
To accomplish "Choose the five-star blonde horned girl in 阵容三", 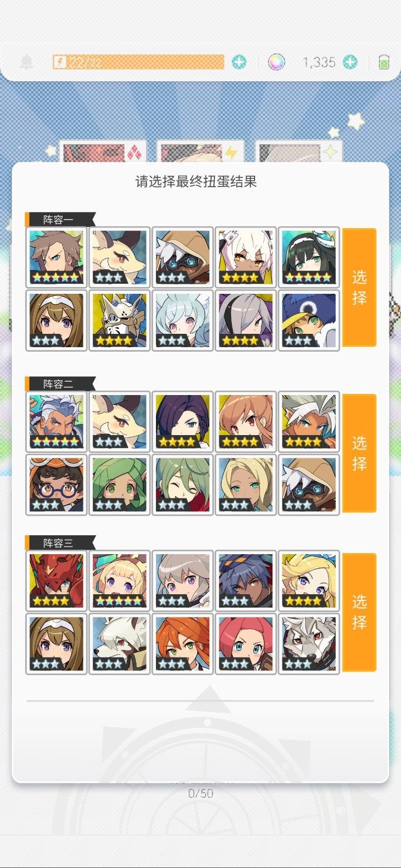I will (x=120, y=580).
